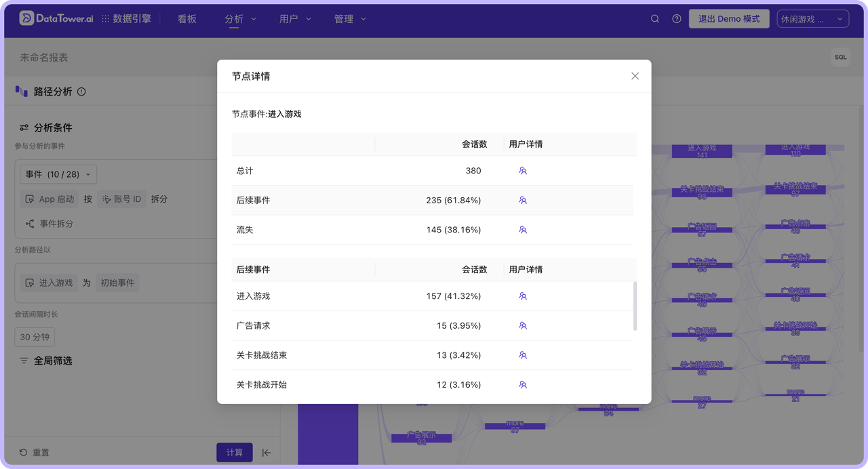Click the info icon beside 路径分析
Image resolution: width=868 pixels, height=469 pixels.
click(x=81, y=91)
